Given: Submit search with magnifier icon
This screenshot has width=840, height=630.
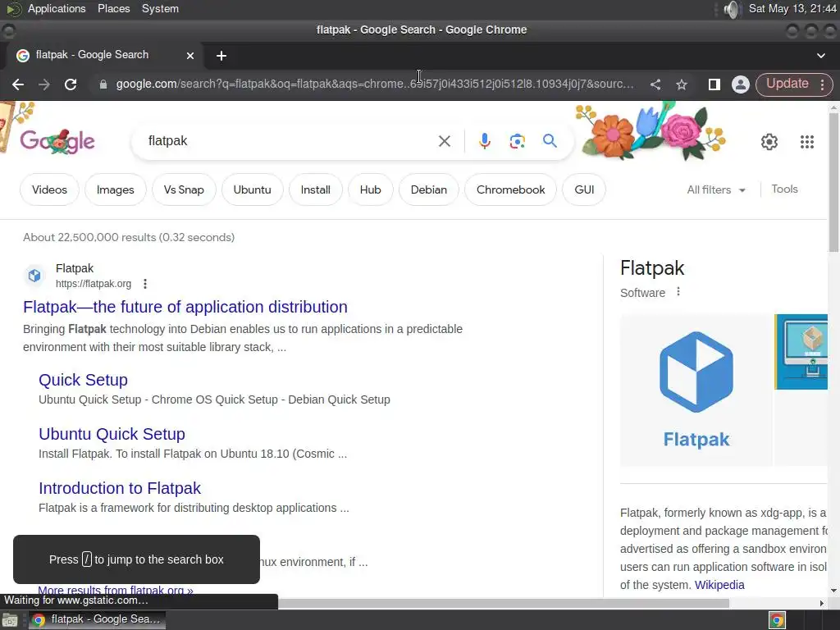Looking at the screenshot, I should pyautogui.click(x=550, y=141).
